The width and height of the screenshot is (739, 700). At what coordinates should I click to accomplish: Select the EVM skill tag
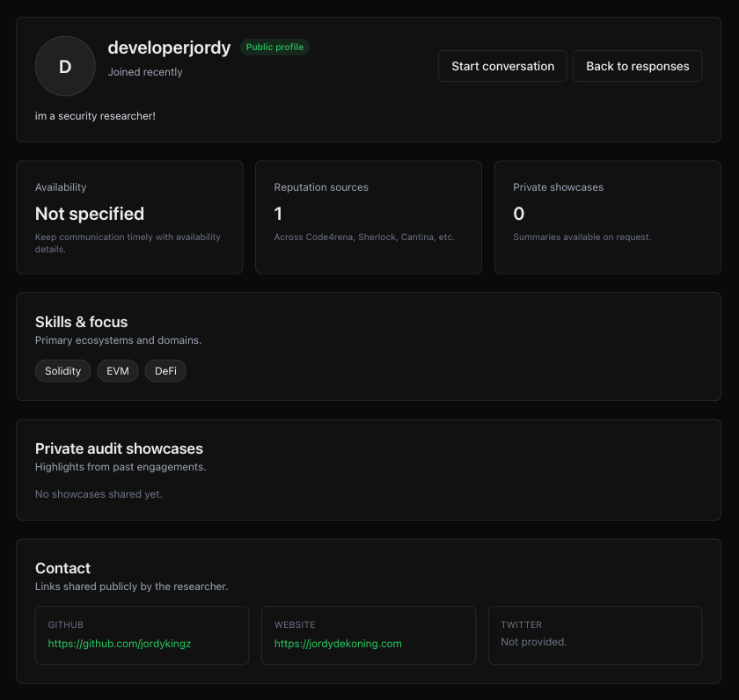pos(118,370)
